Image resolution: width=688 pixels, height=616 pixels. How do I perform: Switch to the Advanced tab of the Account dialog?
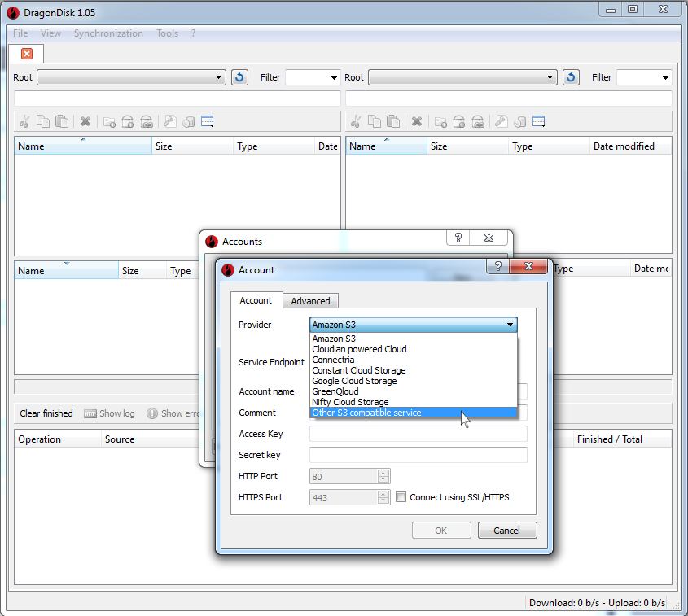pyautogui.click(x=310, y=300)
